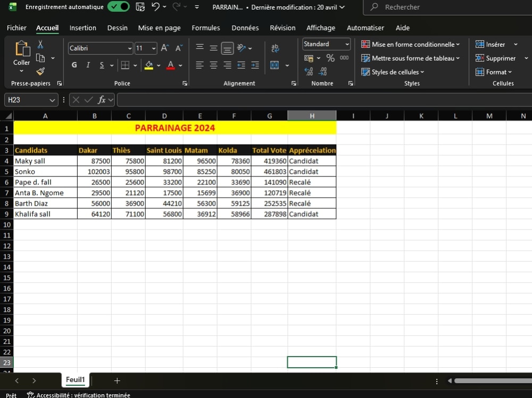Screen dimensions: 532x398
Task: Open the Standard number format dropdown
Action: (347, 44)
